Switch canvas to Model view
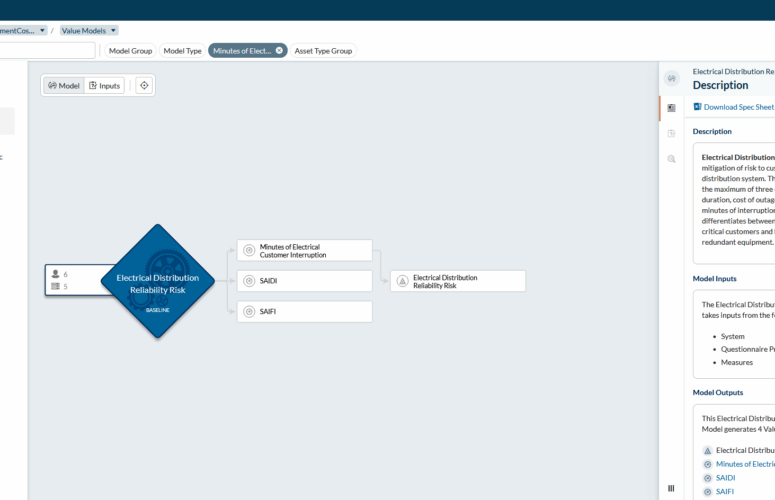 63,86
